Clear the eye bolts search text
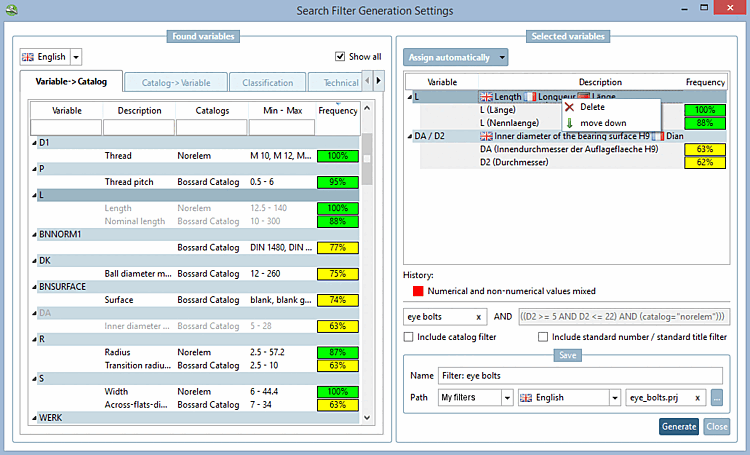The image size is (750, 455). click(478, 317)
